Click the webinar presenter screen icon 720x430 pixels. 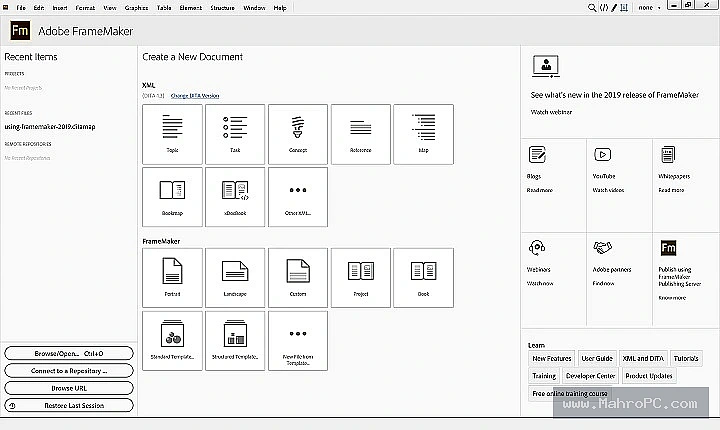click(546, 66)
